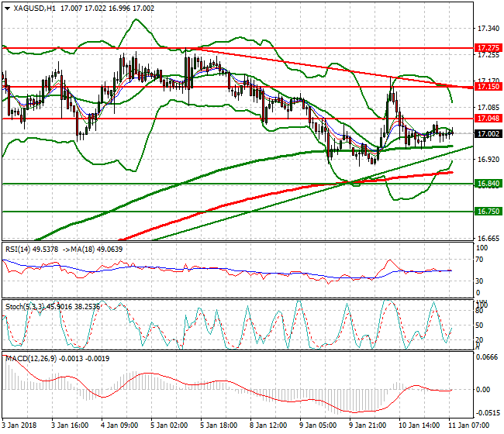Click the red 17.275 resistance price label
Viewport: 504px width, 434px height.
point(488,48)
